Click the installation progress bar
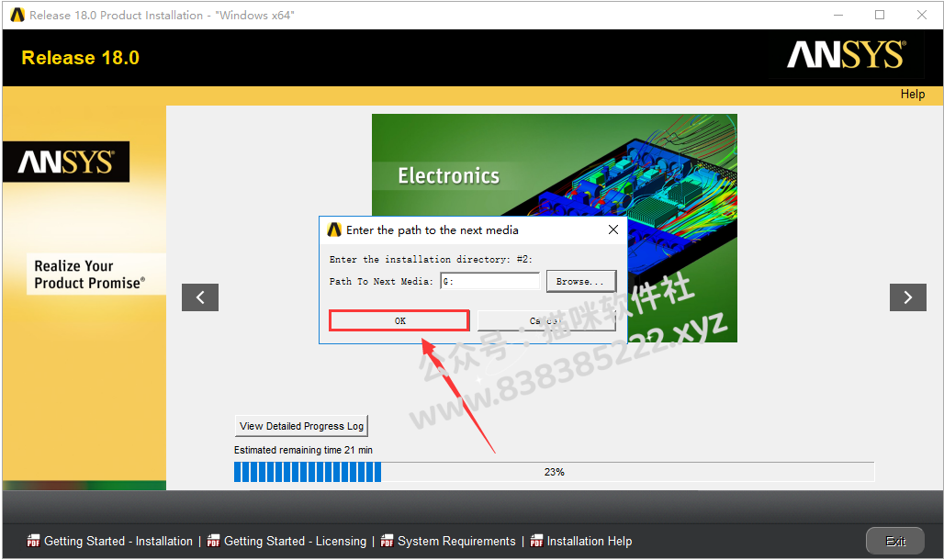 click(554, 472)
